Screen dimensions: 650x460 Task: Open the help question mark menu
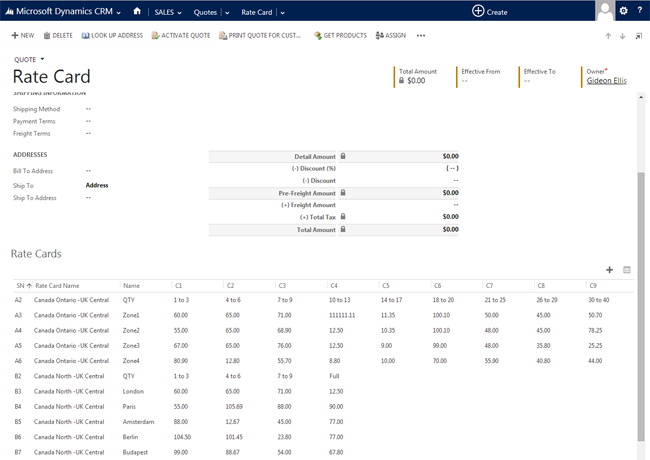640,11
